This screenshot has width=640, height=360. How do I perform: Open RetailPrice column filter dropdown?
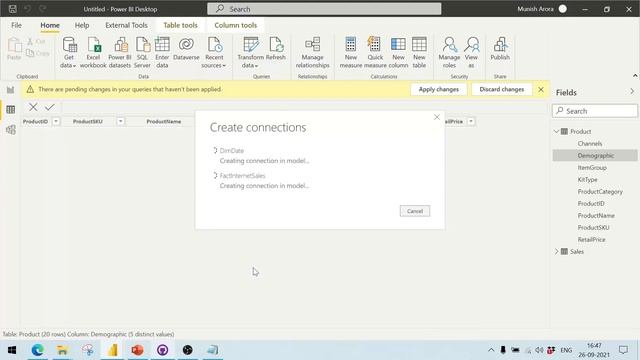click(471, 121)
